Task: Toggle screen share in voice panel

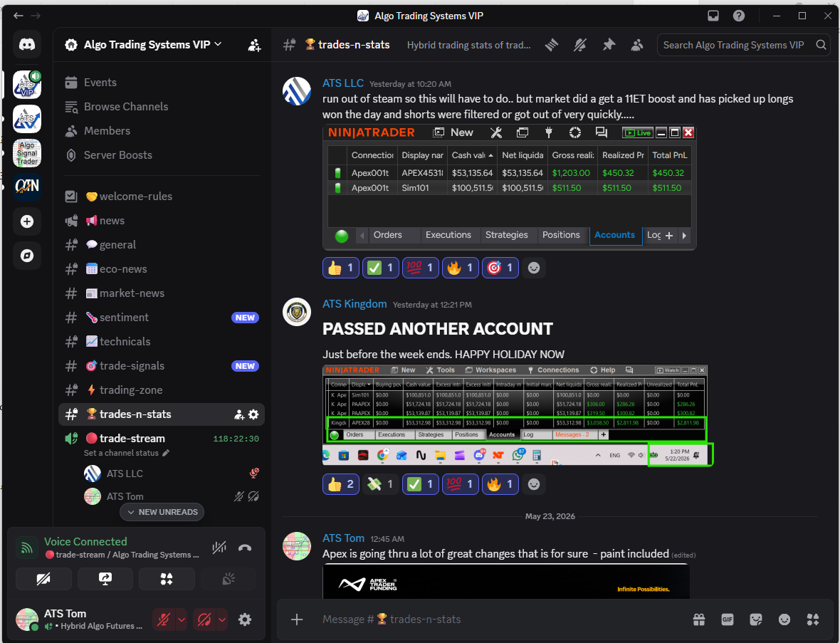Action: [105, 579]
